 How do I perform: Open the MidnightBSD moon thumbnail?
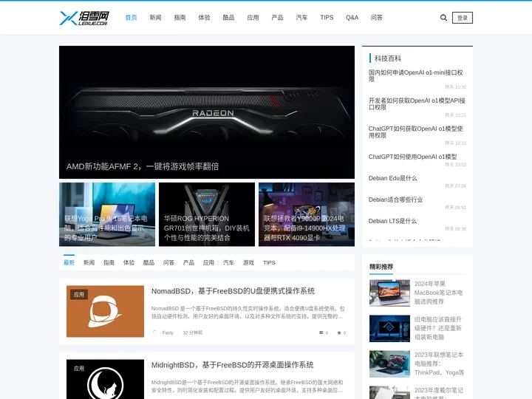[105, 379]
